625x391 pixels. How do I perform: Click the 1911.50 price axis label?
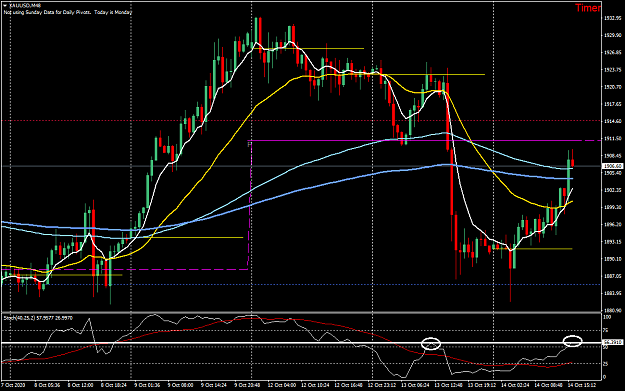click(x=613, y=139)
